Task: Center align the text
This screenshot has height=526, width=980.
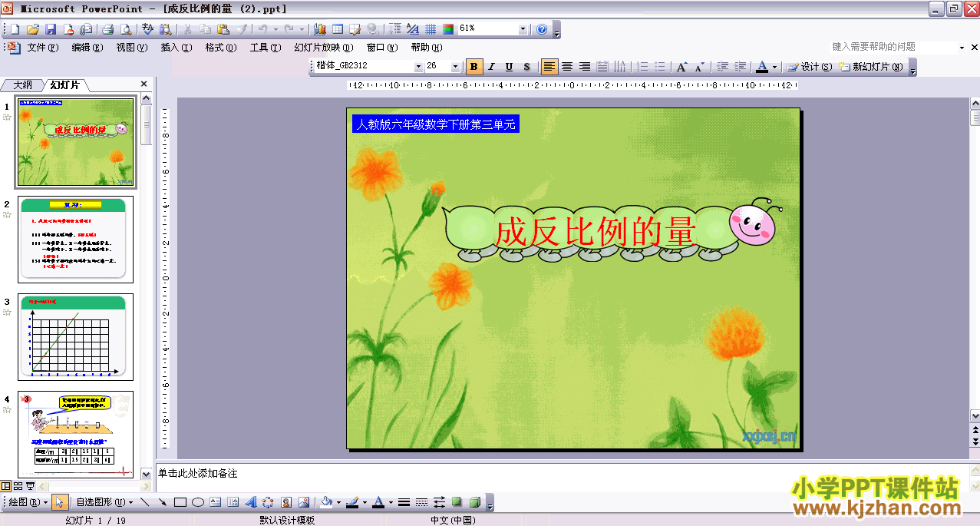Action: coord(567,67)
